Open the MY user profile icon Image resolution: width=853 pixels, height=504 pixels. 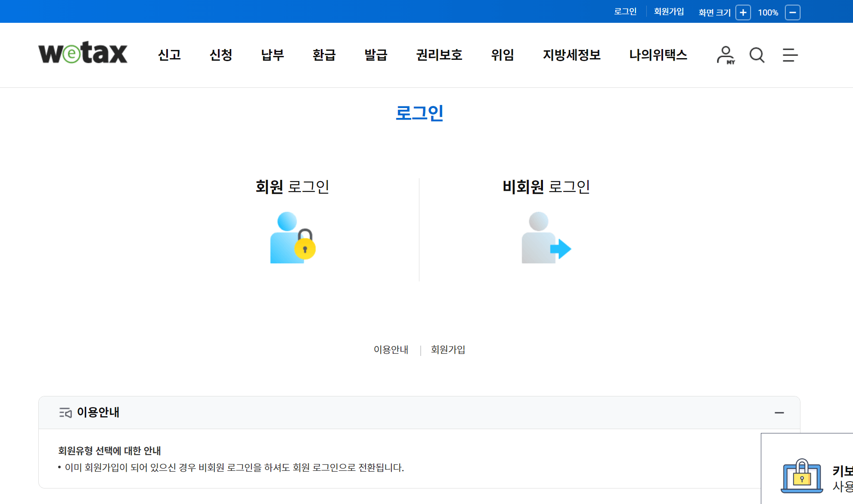click(726, 55)
